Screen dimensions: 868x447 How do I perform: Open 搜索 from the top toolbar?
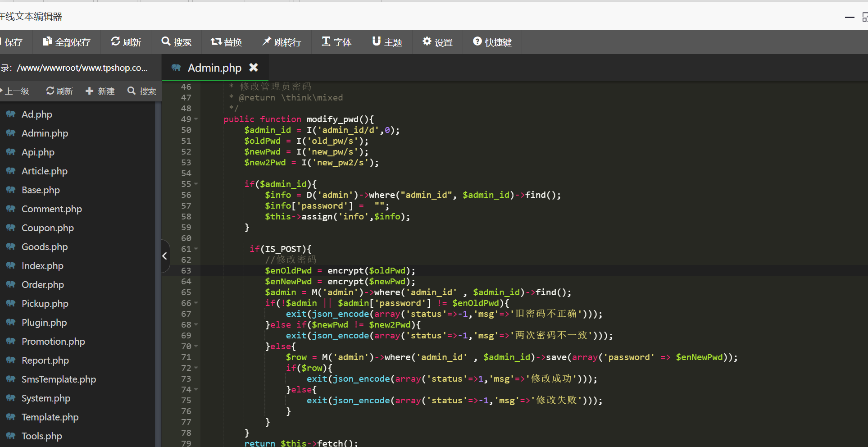(182, 42)
